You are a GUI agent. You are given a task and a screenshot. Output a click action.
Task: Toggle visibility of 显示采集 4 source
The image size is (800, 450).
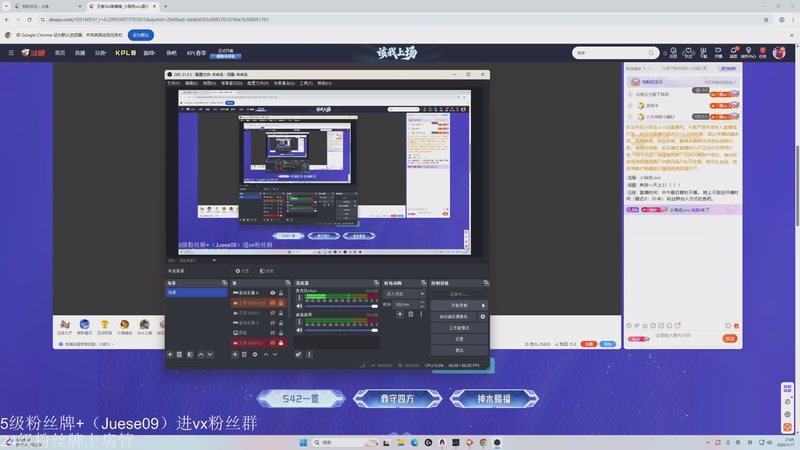(x=272, y=293)
